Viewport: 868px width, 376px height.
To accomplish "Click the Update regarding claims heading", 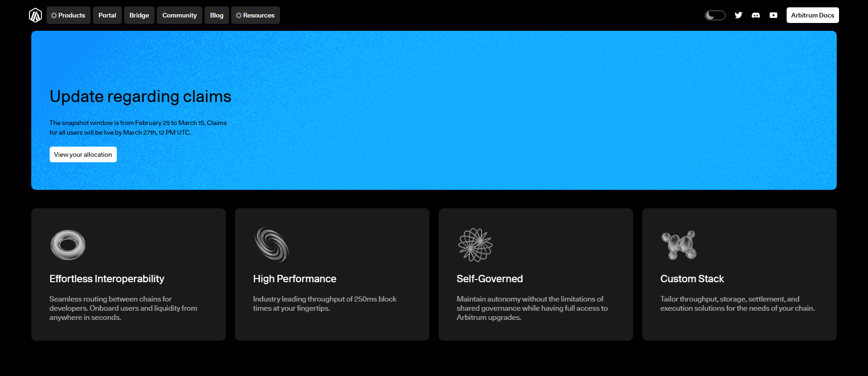I will pos(141,97).
